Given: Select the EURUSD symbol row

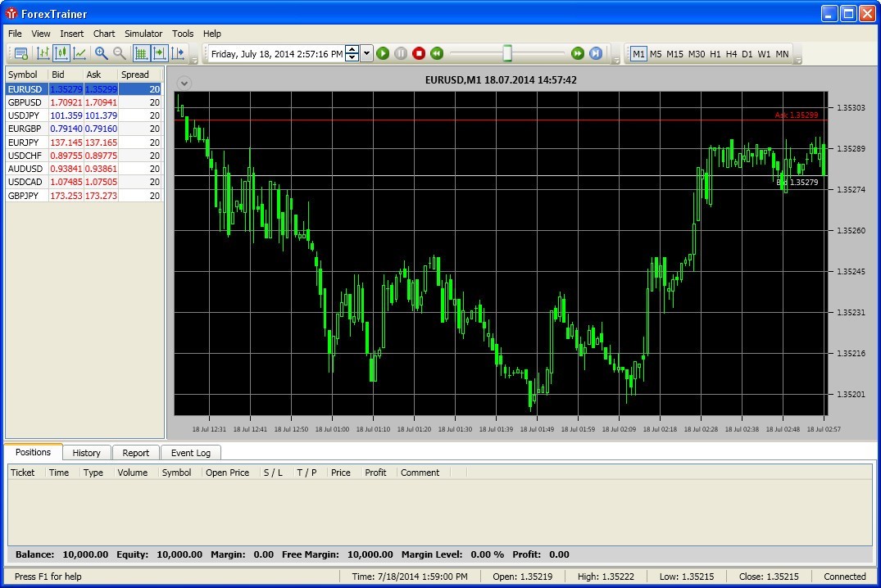Looking at the screenshot, I should pos(84,88).
